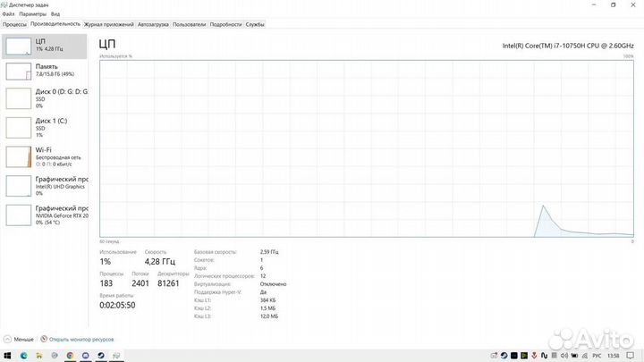Click the Меньше chevron arrow icon

point(7,340)
